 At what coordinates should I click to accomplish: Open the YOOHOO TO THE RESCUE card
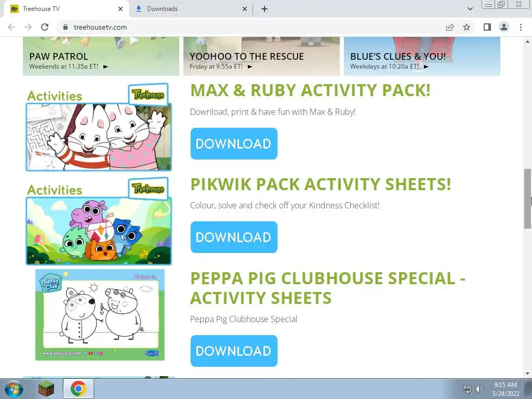[x=261, y=56]
